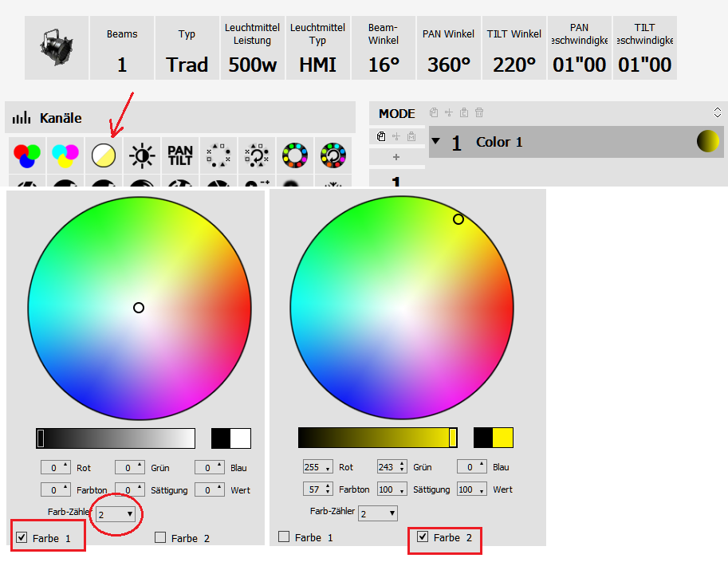This screenshot has height=562, width=728.
Task: Cut the mode in MODE header
Action: (x=448, y=112)
